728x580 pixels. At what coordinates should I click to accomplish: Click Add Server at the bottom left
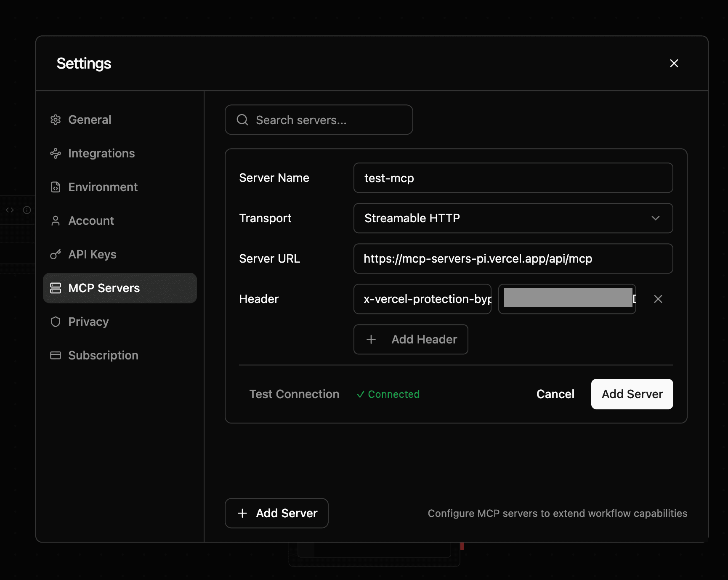coord(276,513)
